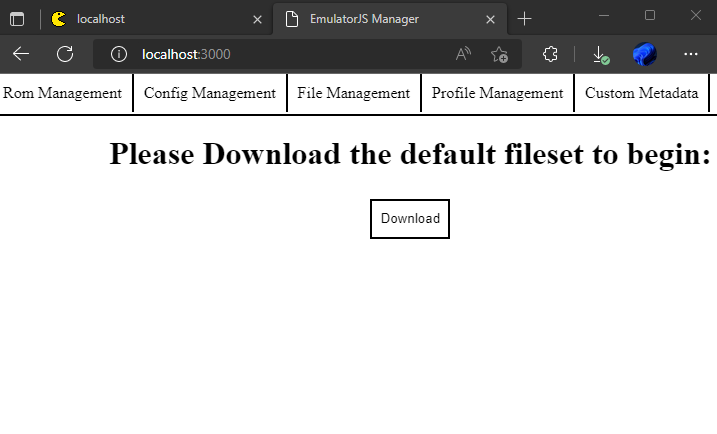Open the site information icon
Viewport: 717px width, 434px height.
[x=118, y=54]
